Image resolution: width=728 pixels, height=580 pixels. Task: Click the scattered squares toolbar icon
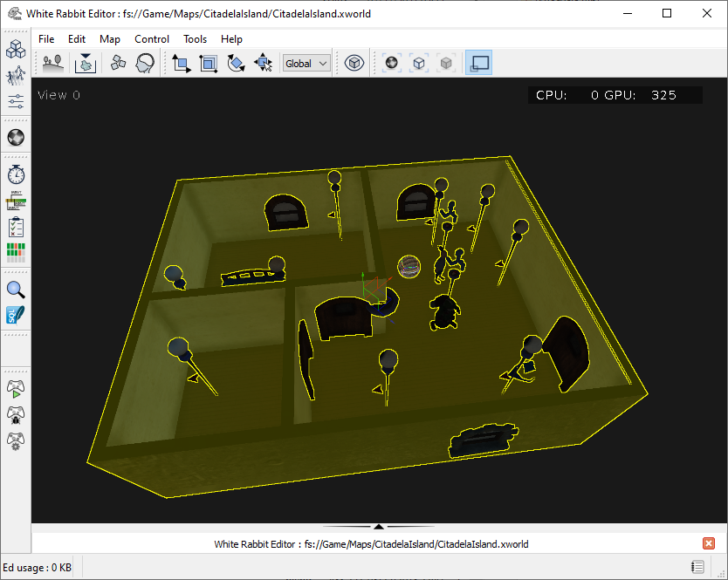[x=118, y=63]
